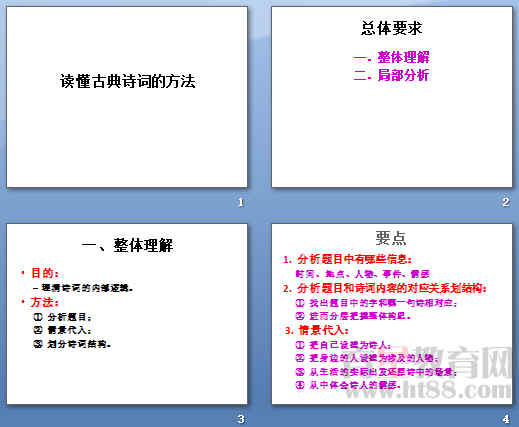The image size is (519, 427).
Task: Click item ③ 划分诗词结构 on slide 3
Action: [x=72, y=344]
